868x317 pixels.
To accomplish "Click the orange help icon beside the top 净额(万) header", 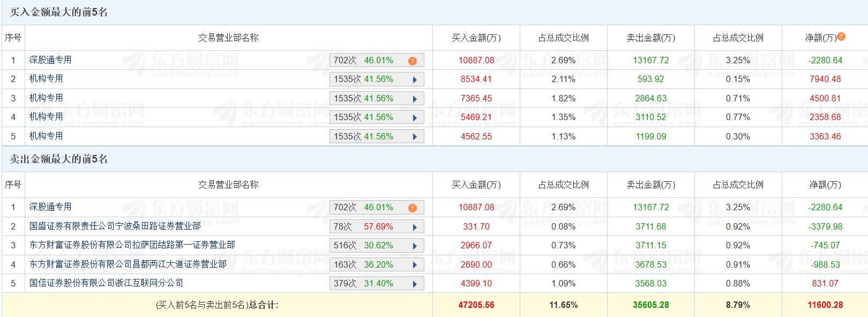I will [x=841, y=36].
